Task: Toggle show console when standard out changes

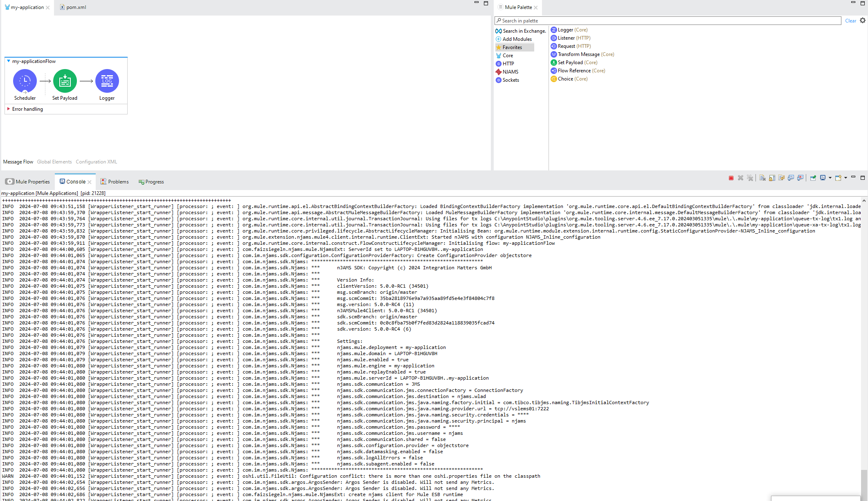Action: click(x=791, y=178)
